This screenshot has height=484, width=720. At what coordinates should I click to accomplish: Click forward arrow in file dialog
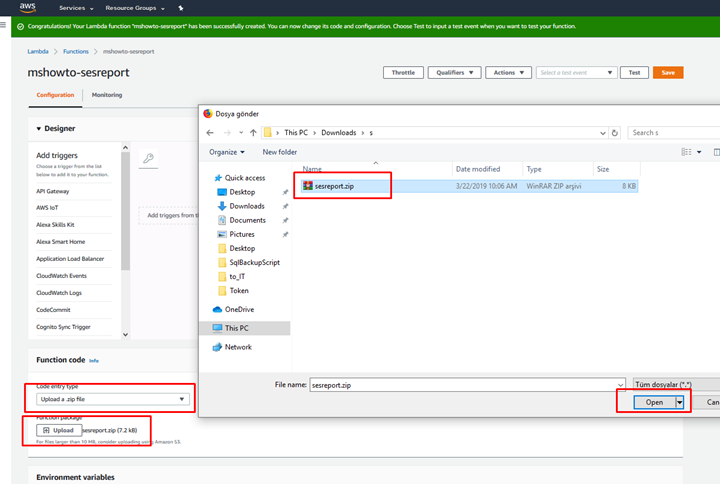[x=227, y=133]
